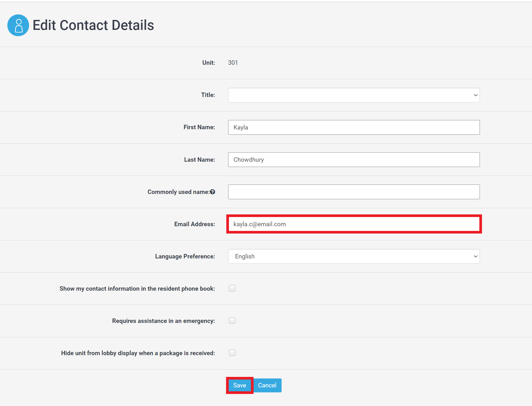Click the Unit value 301
Image resolution: width=532 pixels, height=406 pixels.
tap(233, 63)
